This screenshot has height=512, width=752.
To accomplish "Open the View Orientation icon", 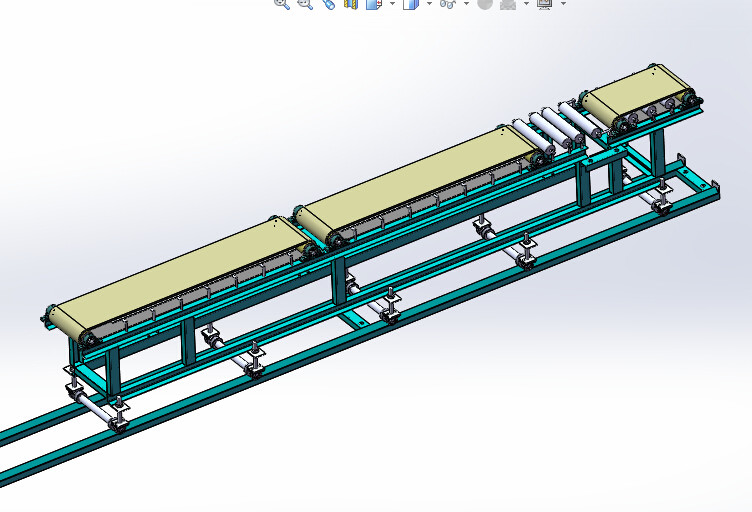I will (x=374, y=3).
